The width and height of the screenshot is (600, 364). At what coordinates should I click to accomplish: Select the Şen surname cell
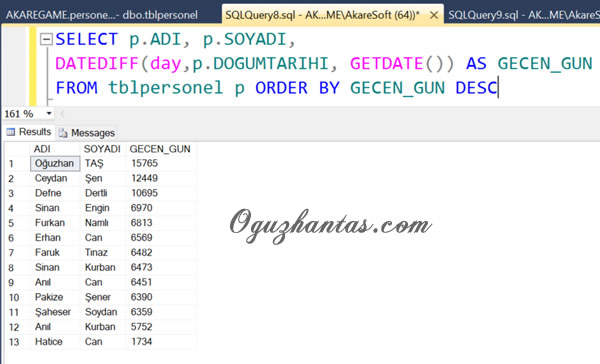(x=103, y=178)
